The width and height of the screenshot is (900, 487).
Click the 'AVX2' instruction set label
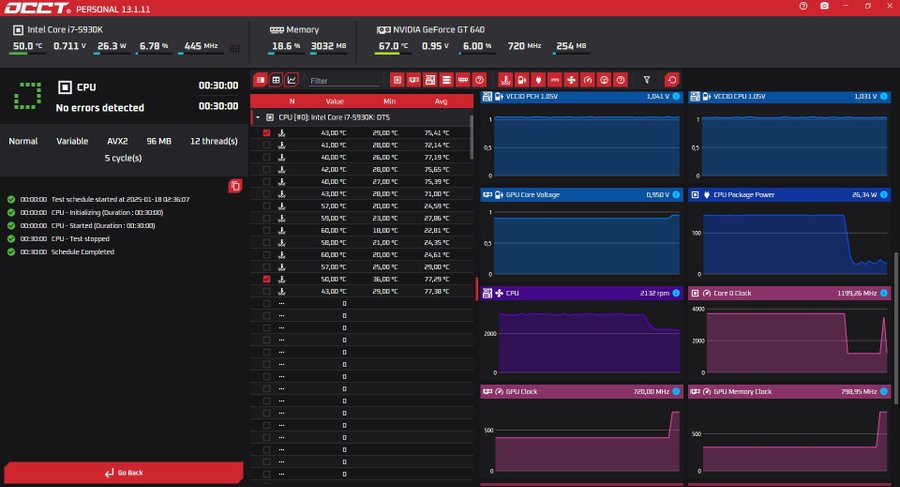[x=117, y=141]
